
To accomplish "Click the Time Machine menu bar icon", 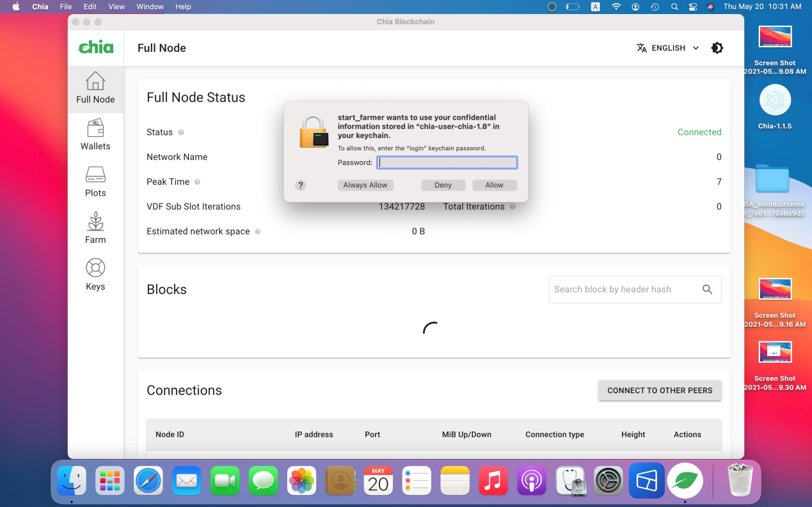I will click(x=655, y=6).
